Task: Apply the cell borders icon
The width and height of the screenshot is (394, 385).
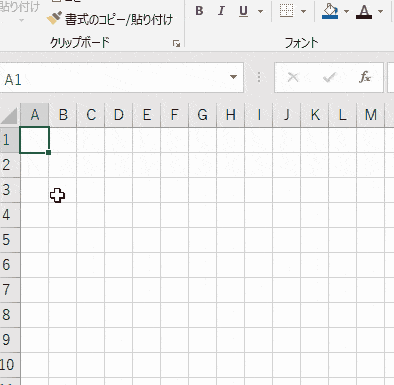Action: pyautogui.click(x=286, y=11)
